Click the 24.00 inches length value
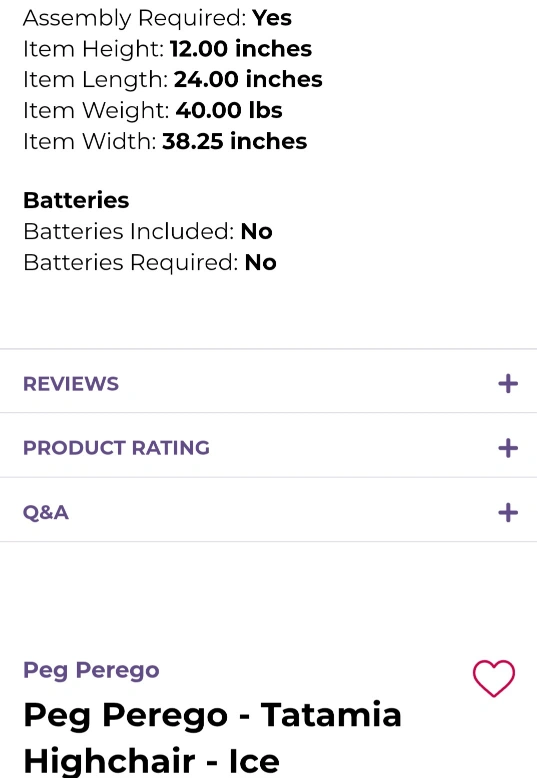Image resolution: width=537 pixels, height=778 pixels. (x=248, y=79)
